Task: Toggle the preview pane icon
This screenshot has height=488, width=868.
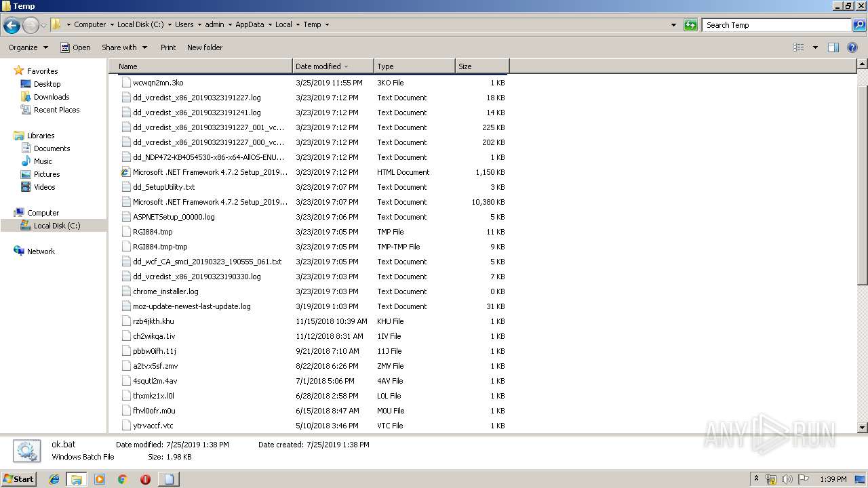Action: coord(833,47)
